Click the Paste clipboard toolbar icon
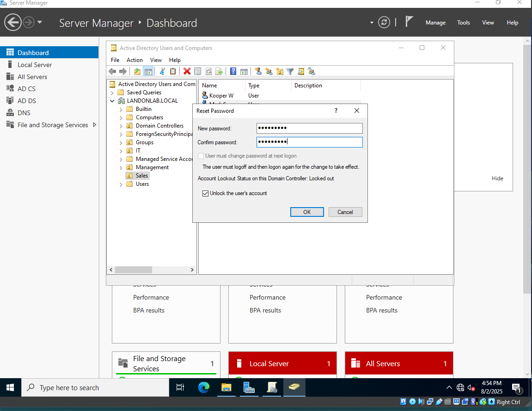Screen dimensions: 532x411 (173, 71)
